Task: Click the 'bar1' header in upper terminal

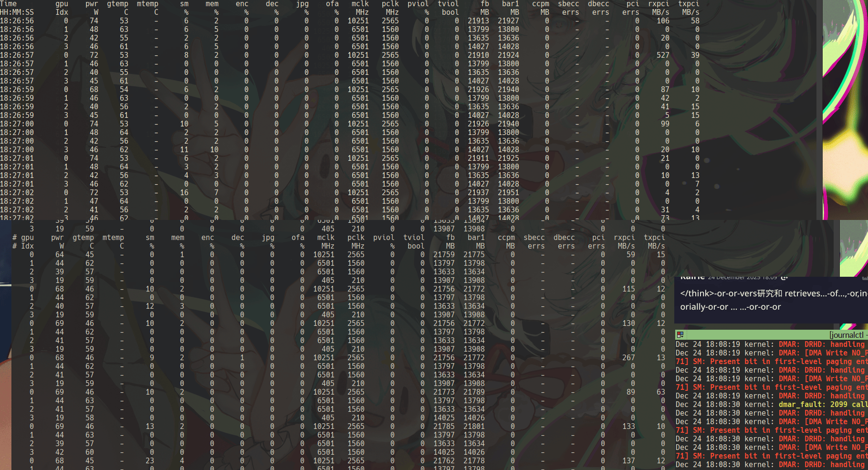Action: click(511, 4)
